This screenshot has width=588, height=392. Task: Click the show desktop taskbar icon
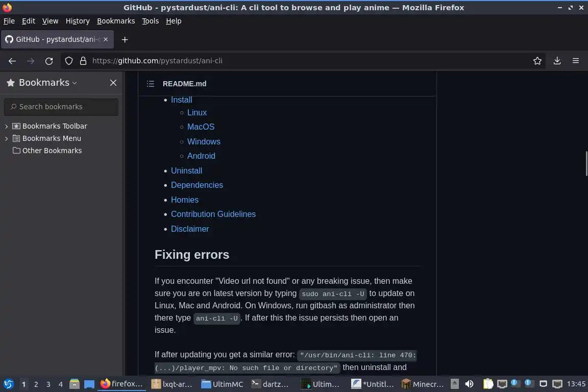[89, 384]
